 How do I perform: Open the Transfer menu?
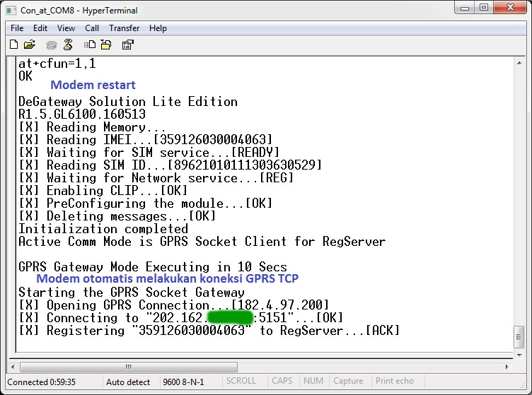point(124,28)
